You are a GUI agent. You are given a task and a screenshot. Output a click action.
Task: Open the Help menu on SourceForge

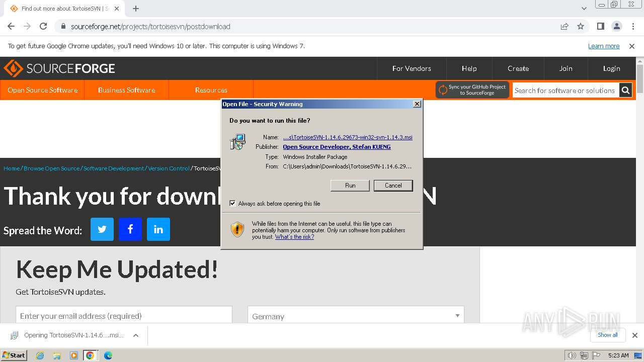(x=469, y=68)
